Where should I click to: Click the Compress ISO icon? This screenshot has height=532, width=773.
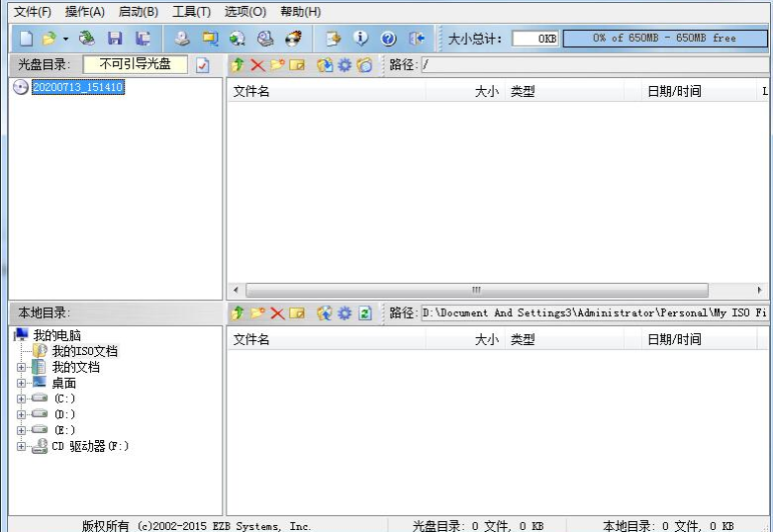(210, 39)
